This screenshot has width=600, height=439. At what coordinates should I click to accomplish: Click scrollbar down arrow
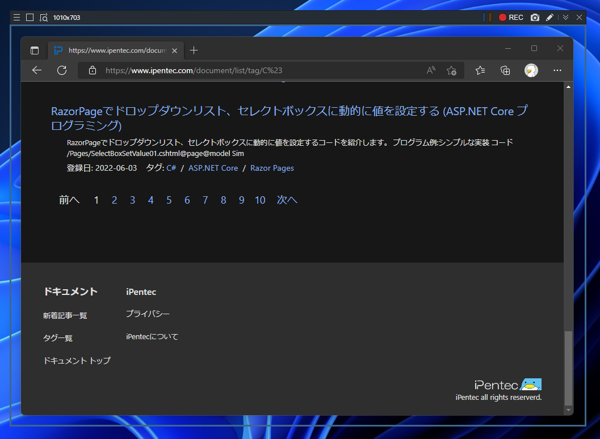pos(568,410)
